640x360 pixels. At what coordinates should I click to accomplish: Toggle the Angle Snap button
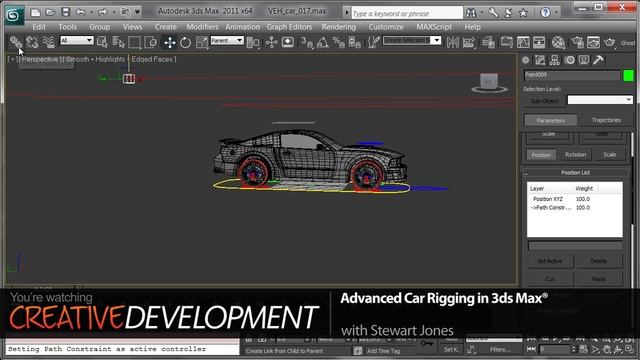pos(322,42)
